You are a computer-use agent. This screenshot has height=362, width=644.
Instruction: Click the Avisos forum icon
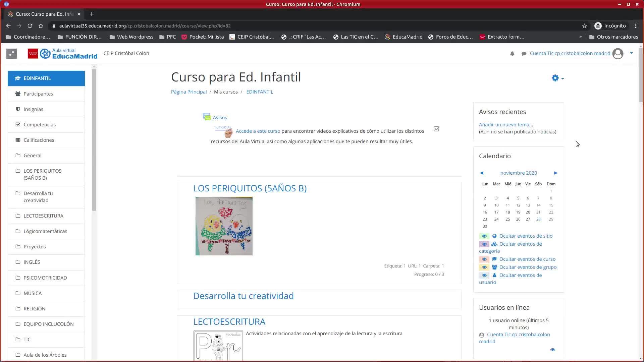[207, 117]
